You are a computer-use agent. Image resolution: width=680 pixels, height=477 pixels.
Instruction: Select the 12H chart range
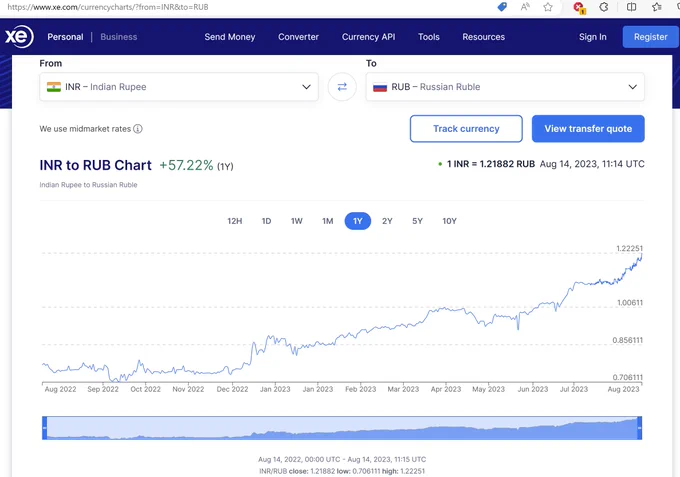click(x=235, y=221)
